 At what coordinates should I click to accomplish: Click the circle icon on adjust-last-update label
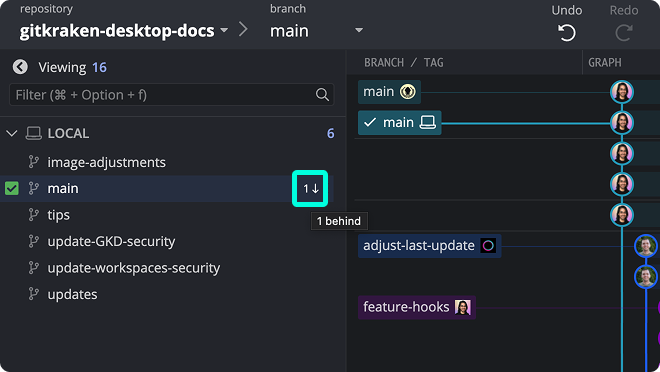pyautogui.click(x=488, y=246)
